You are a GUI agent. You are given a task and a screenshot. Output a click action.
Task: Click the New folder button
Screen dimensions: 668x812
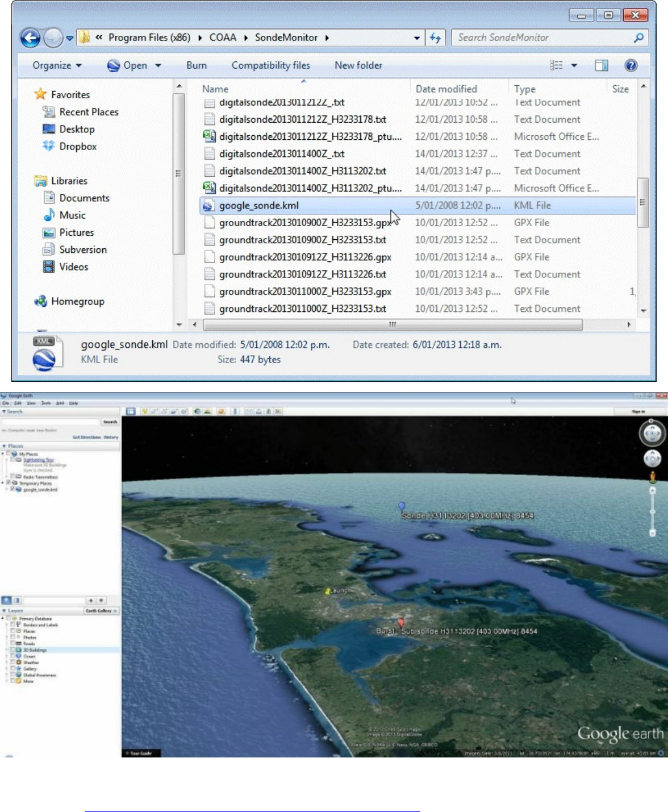(358, 65)
